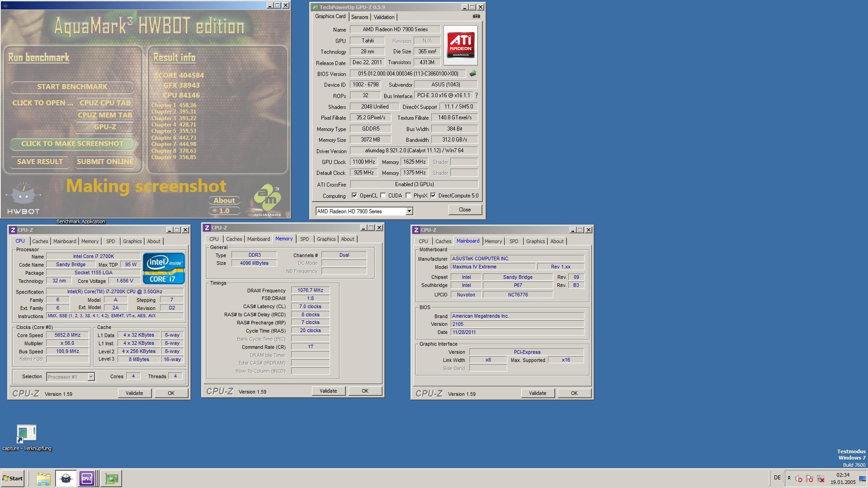The width and height of the screenshot is (868, 488).
Task: Click CPUZ CPU TAB button in AquaMark
Action: (105, 103)
